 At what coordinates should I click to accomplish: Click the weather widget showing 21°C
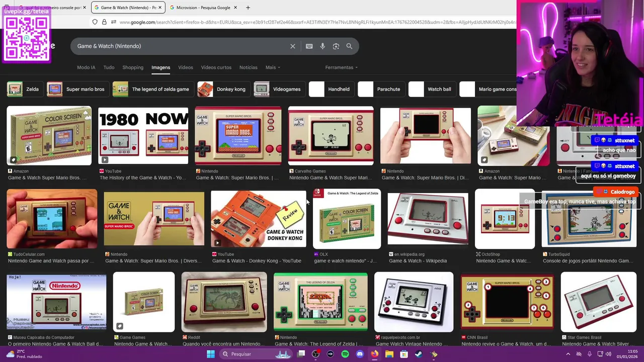(x=23, y=354)
